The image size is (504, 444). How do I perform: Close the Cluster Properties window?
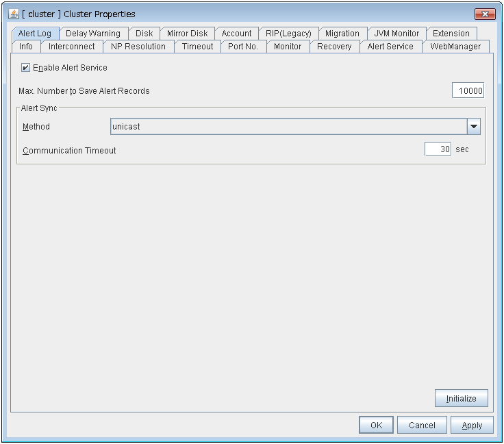485,14
